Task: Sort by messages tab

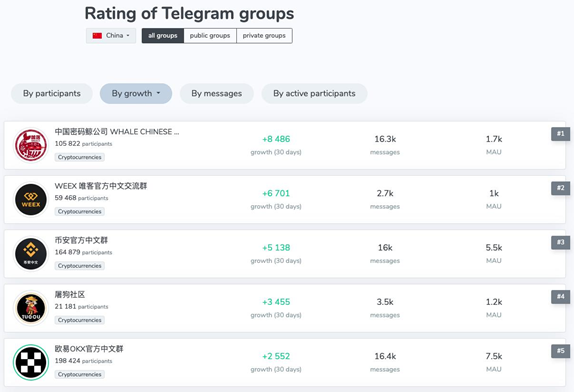Action: [216, 93]
